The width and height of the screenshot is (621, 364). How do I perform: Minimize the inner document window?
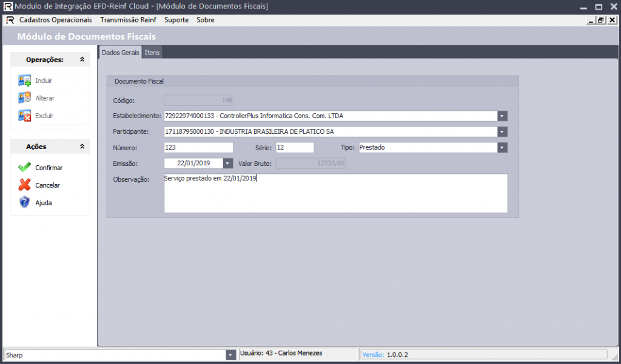coord(591,20)
